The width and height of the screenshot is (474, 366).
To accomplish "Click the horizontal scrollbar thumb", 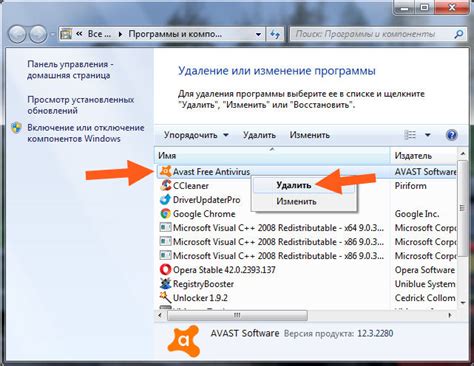I will click(x=237, y=315).
